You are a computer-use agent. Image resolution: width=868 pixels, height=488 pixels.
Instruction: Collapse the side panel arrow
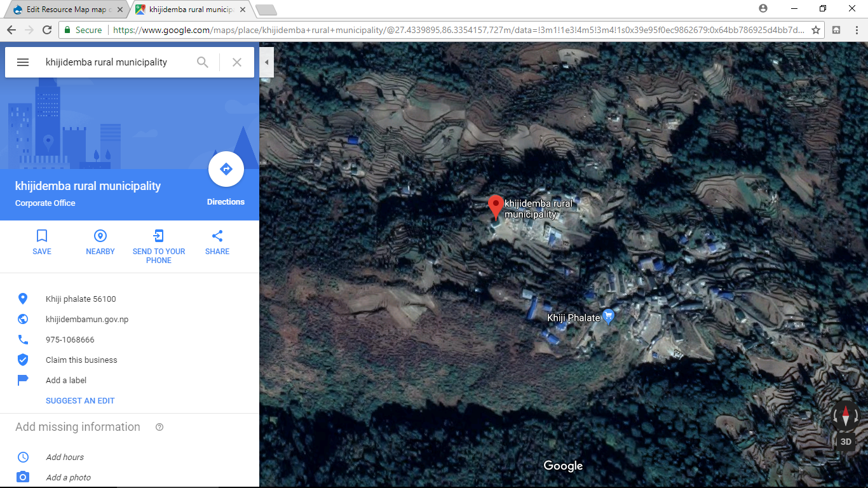click(266, 62)
